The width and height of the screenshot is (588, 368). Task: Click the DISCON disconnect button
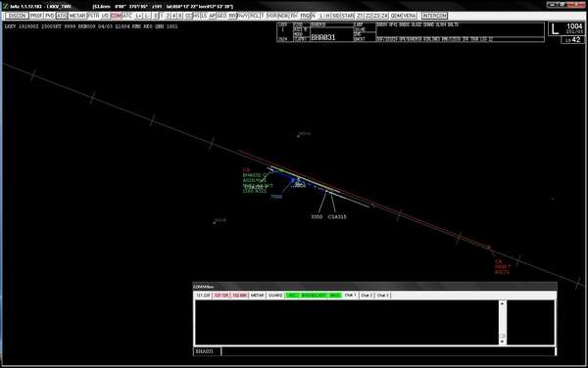[x=18, y=16]
